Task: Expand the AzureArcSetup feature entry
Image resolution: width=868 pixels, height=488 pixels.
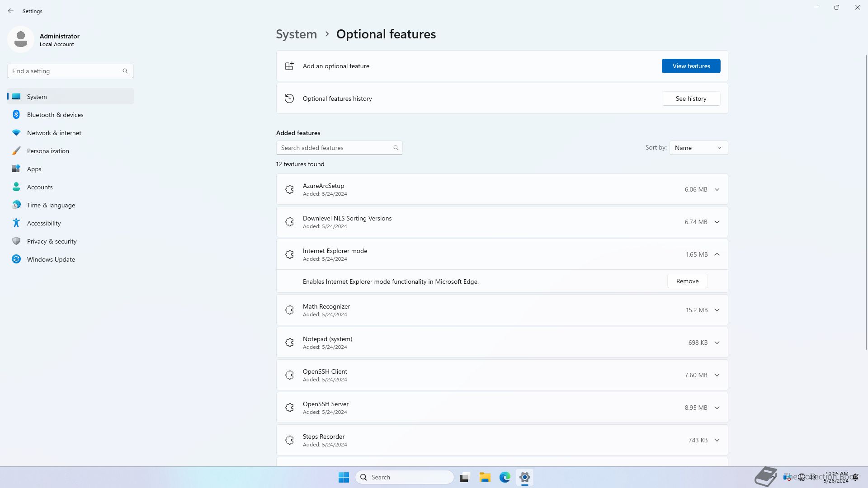Action: [717, 189]
